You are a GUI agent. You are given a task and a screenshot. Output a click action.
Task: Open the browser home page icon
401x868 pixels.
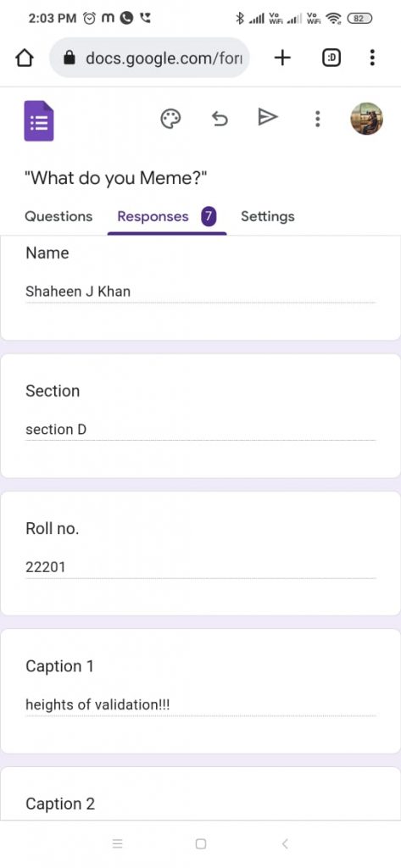(x=24, y=58)
